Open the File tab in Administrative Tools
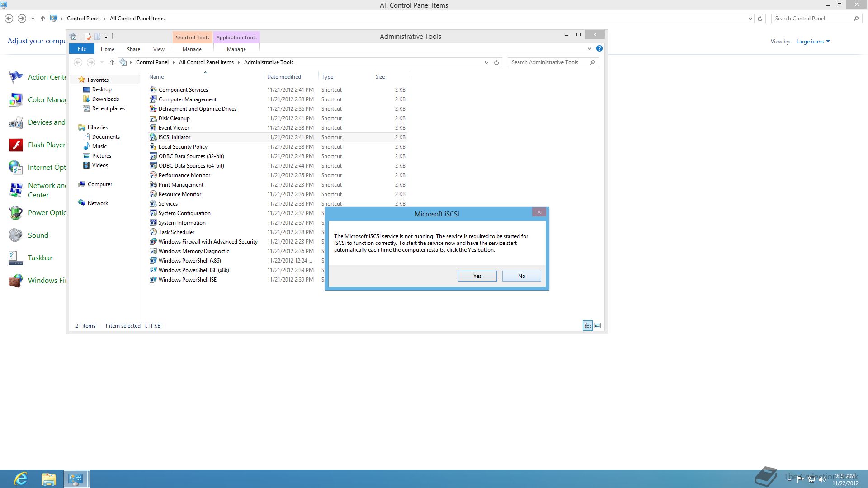This screenshot has width=868, height=488. click(x=82, y=49)
